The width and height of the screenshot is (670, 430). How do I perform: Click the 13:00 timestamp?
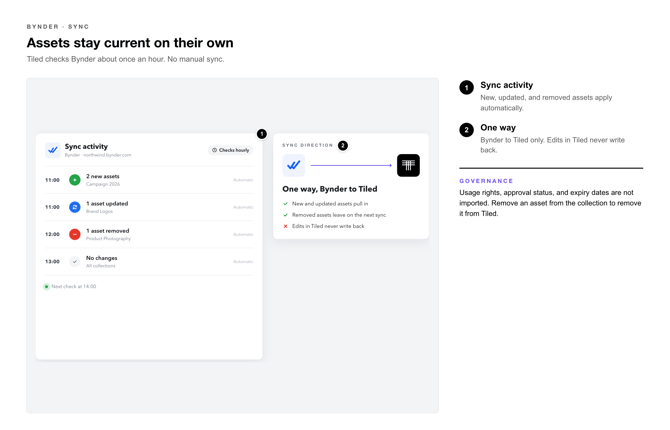click(x=52, y=262)
